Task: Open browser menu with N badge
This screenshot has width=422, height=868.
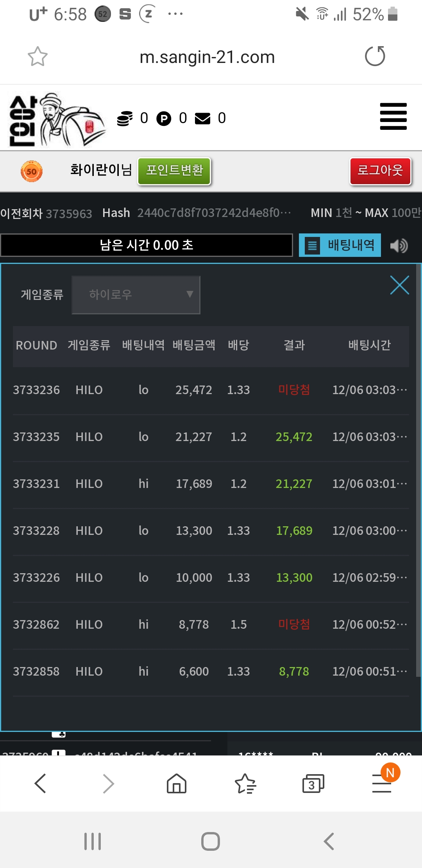Action: (x=382, y=784)
